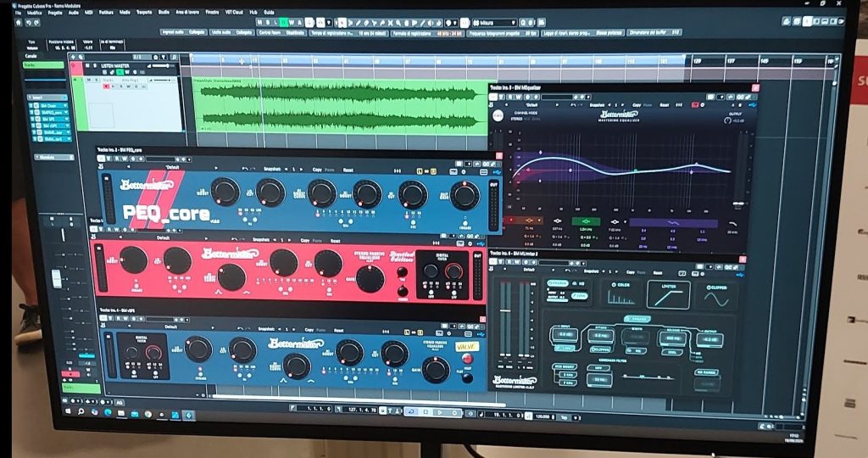The width and height of the screenshot is (868, 458).
Task: Select the LIMITER module panel
Action: (x=668, y=294)
